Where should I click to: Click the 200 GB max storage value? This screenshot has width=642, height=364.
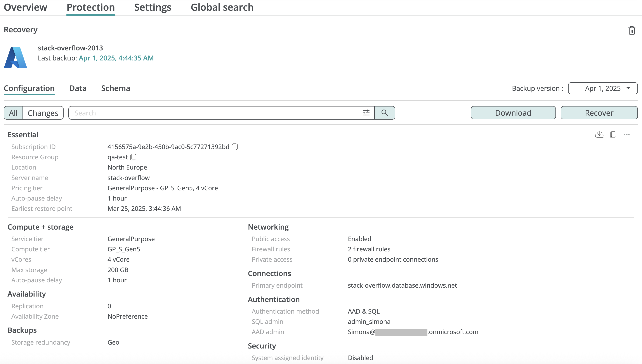(x=118, y=270)
